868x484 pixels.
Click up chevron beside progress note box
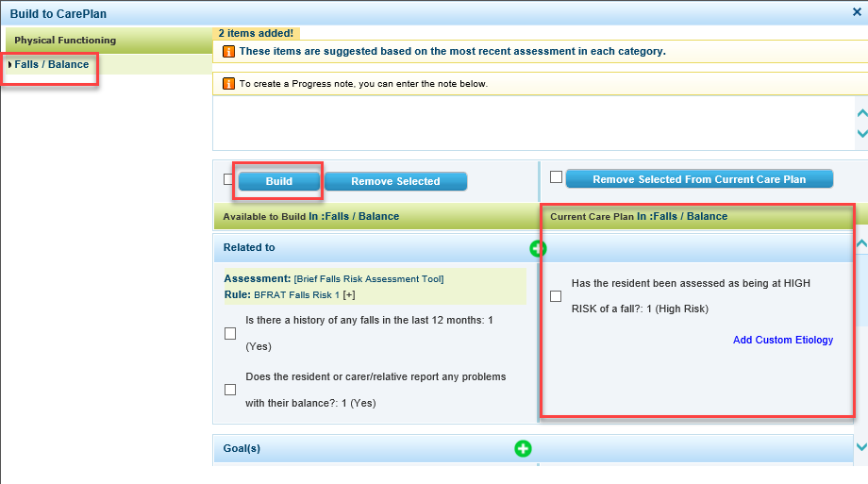860,113
